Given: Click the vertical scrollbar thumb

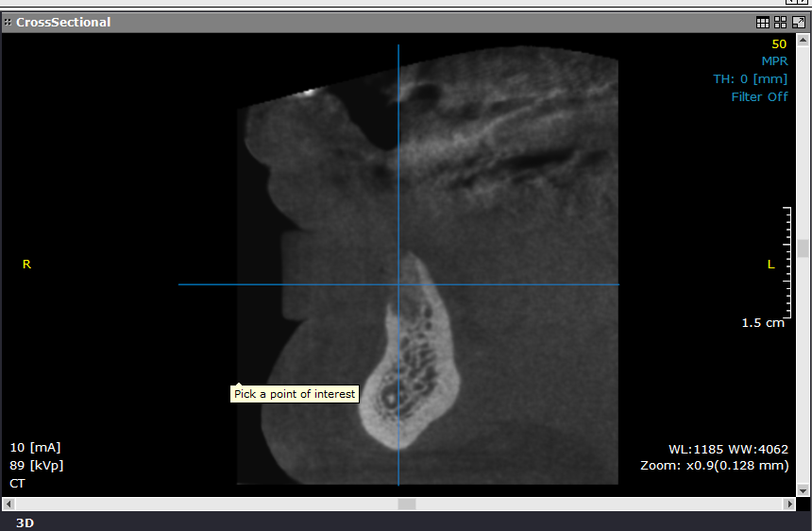Looking at the screenshot, I should [x=803, y=248].
